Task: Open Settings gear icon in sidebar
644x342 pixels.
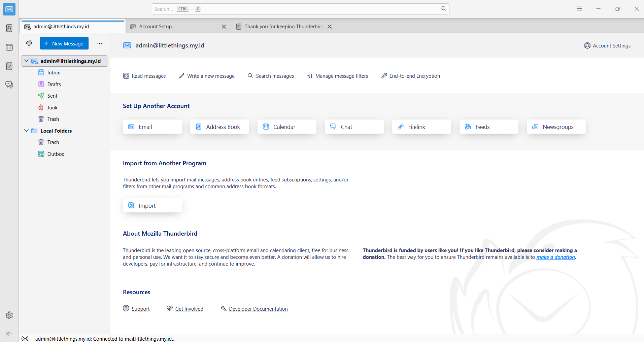Action: tap(9, 315)
